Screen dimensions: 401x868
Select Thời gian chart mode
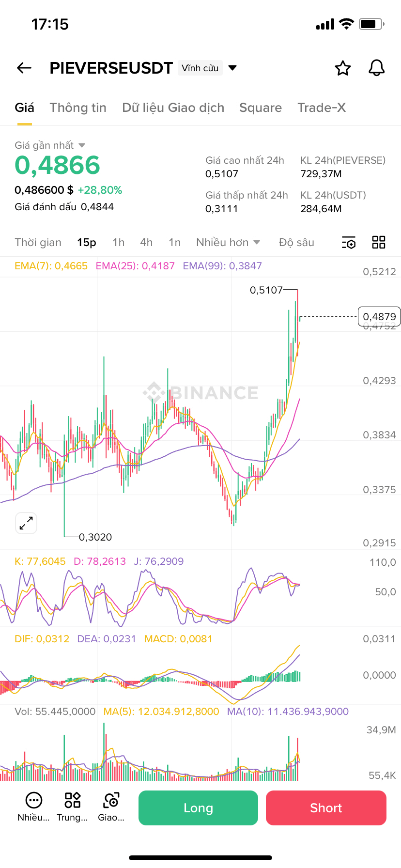pos(38,242)
